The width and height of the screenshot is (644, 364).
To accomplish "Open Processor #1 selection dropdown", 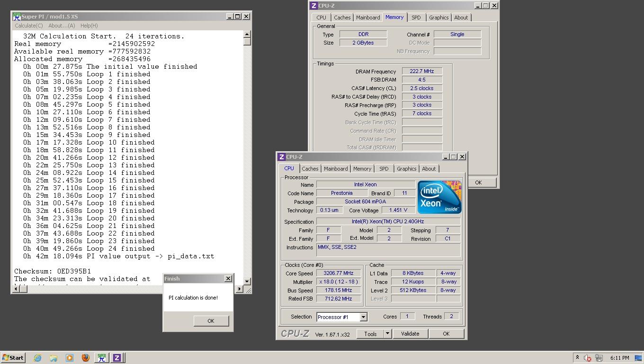I will (x=363, y=317).
